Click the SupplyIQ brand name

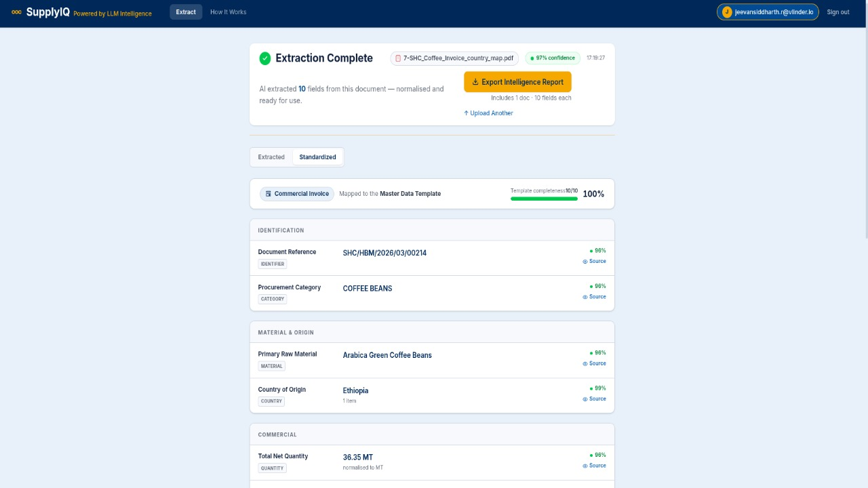pyautogui.click(x=47, y=12)
